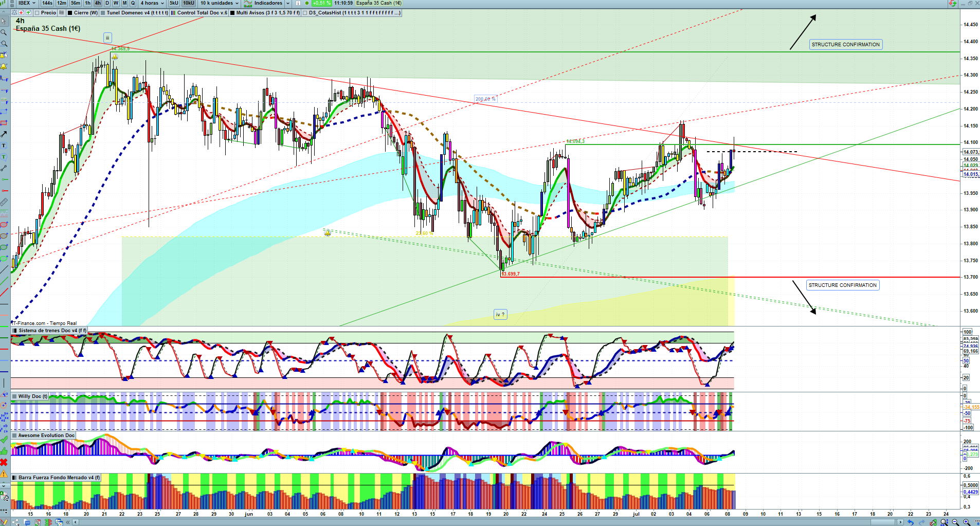
Task: Toggle the 10kU units view button
Action: pyautogui.click(x=189, y=3)
